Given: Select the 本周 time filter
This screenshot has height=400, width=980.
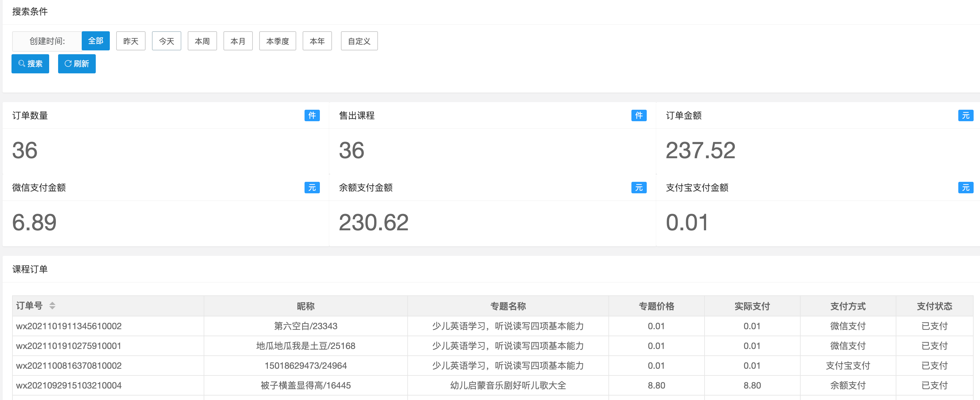Looking at the screenshot, I should [x=202, y=41].
